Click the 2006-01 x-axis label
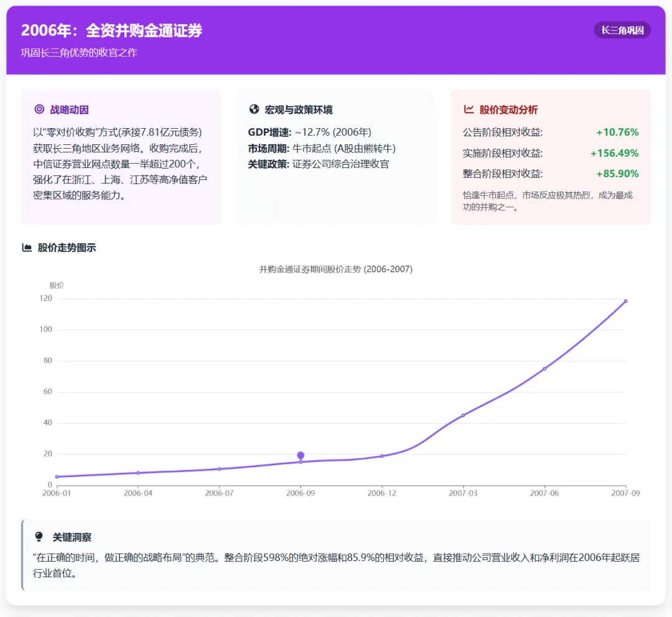Image resolution: width=672 pixels, height=617 pixels. [x=57, y=493]
